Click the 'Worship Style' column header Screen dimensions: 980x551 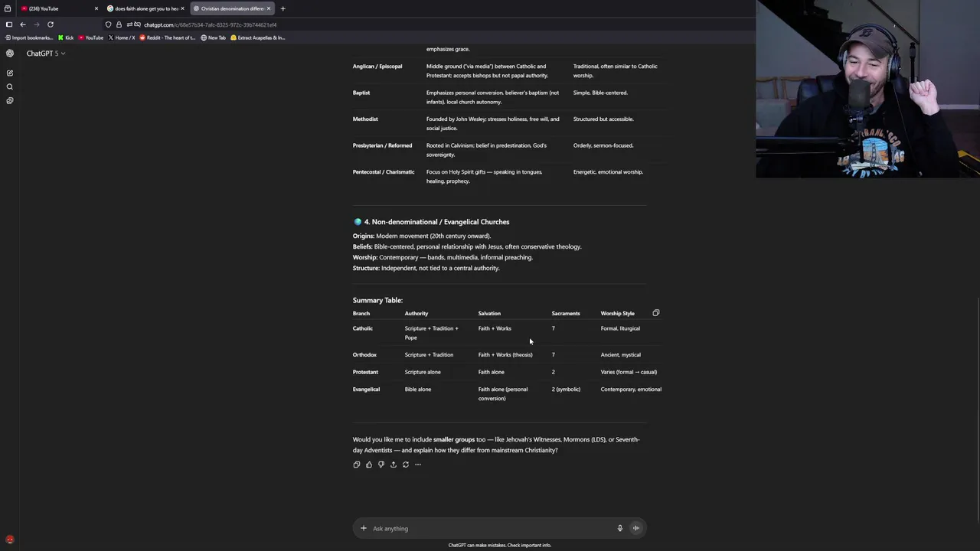(x=618, y=313)
